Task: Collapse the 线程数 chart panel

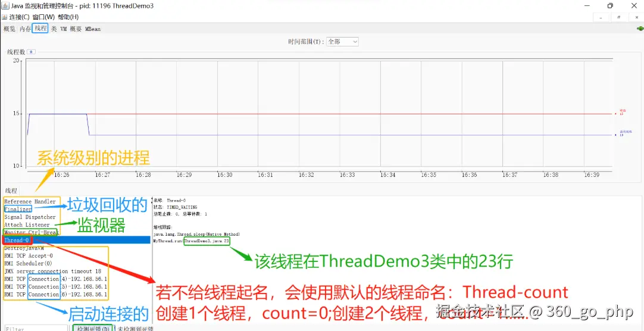Action: point(32,52)
